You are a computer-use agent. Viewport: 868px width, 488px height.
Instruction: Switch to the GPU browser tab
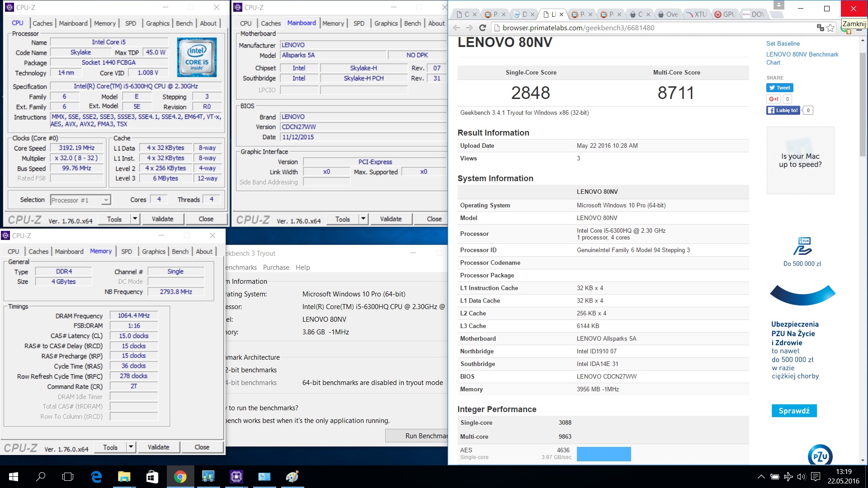[725, 14]
